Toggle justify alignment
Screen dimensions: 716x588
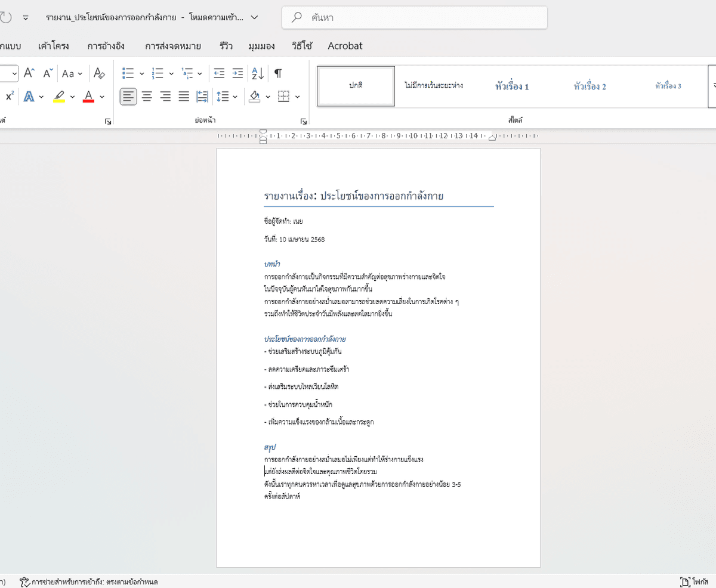click(x=184, y=97)
